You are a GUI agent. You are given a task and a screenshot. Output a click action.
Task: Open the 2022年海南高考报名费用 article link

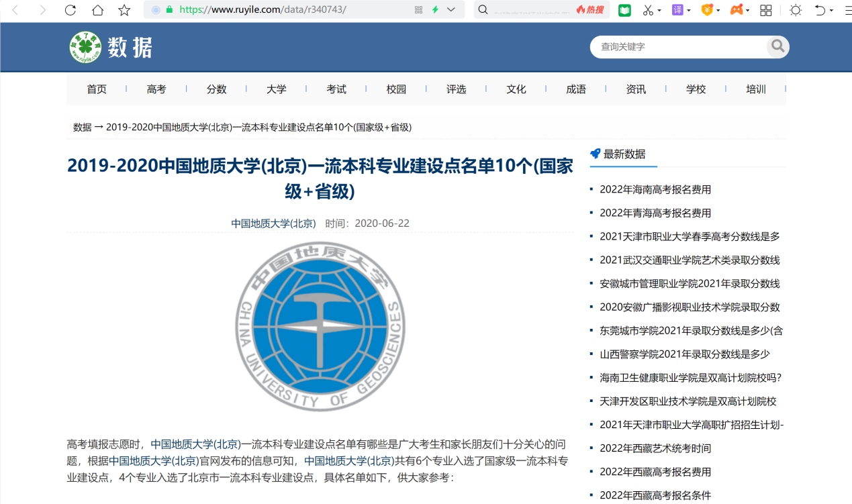[x=655, y=189]
